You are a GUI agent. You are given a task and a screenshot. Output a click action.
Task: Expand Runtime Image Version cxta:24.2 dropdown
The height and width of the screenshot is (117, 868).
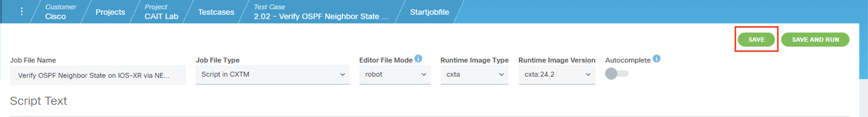(557, 74)
